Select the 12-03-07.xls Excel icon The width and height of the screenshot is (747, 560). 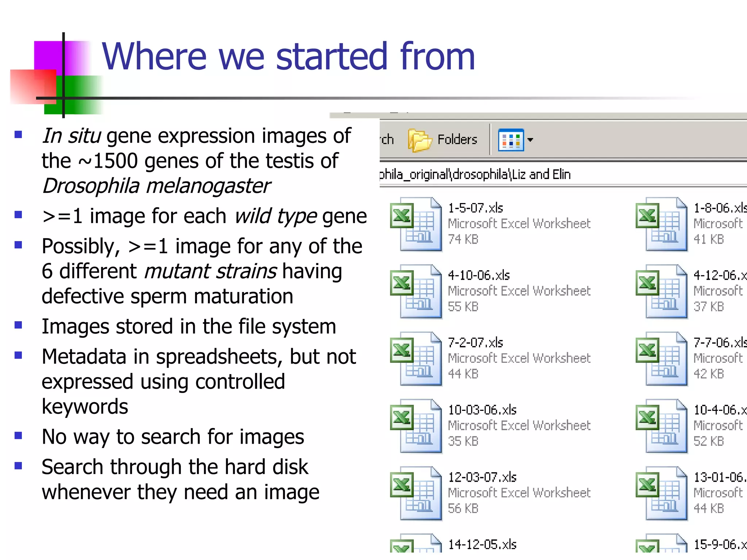(x=416, y=493)
